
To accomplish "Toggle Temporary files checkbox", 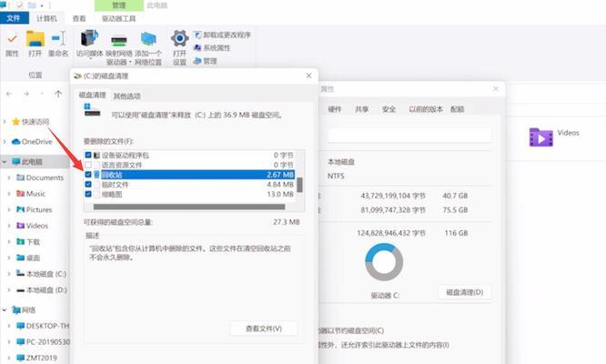I will coord(88,185).
